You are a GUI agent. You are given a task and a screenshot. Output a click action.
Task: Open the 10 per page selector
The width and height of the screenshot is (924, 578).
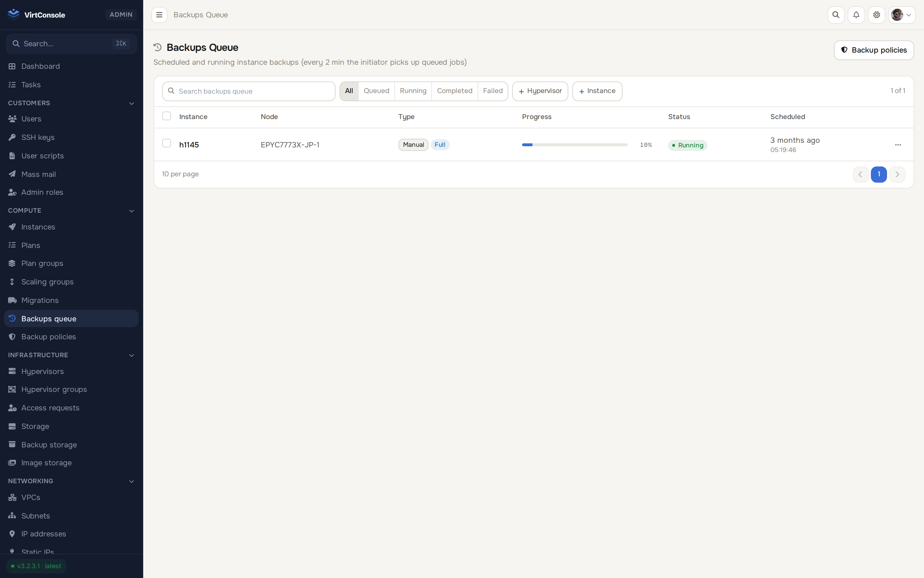pos(180,174)
